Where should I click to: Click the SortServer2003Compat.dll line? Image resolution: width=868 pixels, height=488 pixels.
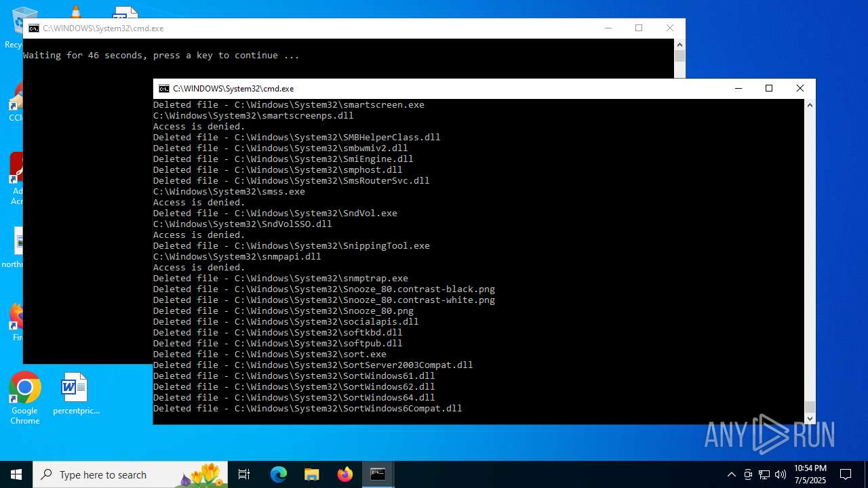313,365
